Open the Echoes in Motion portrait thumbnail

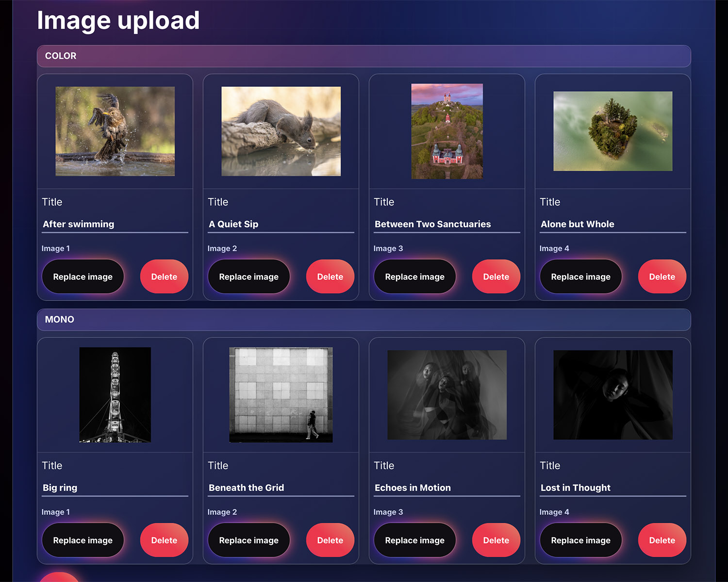tap(447, 395)
